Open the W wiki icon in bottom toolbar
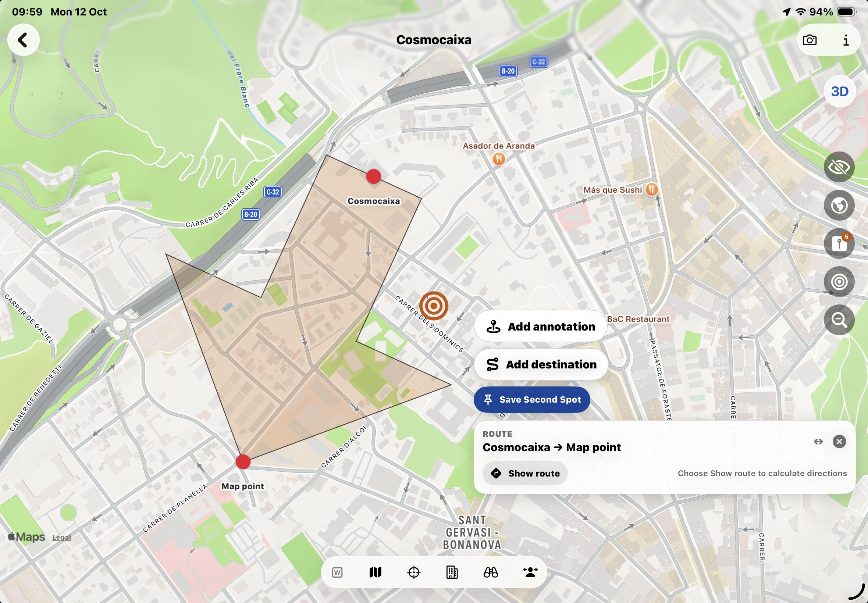 [x=337, y=573]
